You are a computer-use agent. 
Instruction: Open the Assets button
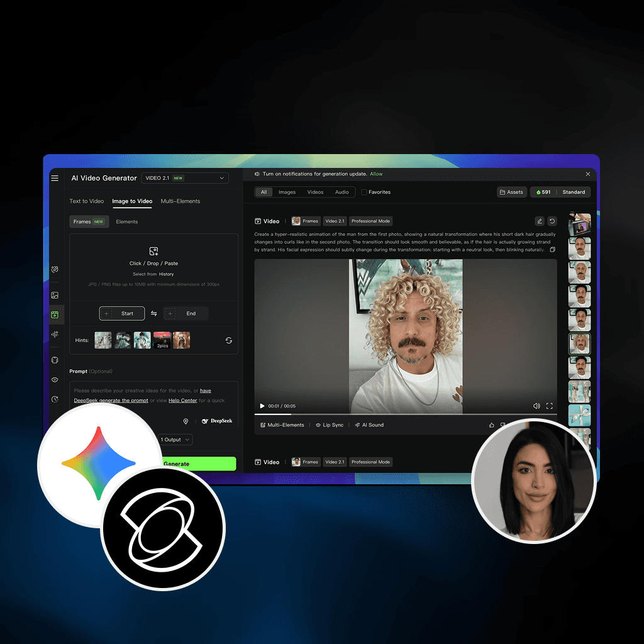tap(511, 192)
